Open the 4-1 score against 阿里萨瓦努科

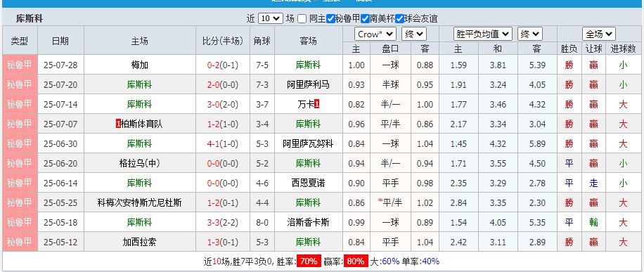(214, 144)
